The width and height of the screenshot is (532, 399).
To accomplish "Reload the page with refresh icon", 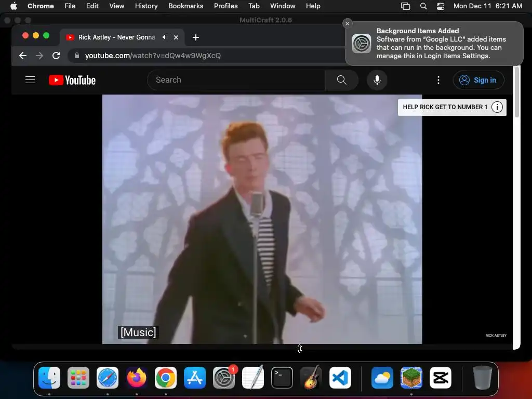I will [56, 56].
